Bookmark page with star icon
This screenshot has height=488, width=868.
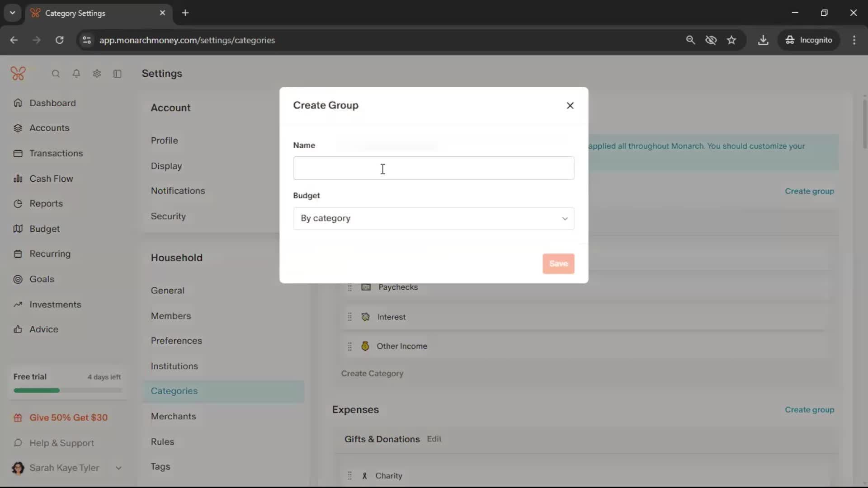pyautogui.click(x=731, y=40)
